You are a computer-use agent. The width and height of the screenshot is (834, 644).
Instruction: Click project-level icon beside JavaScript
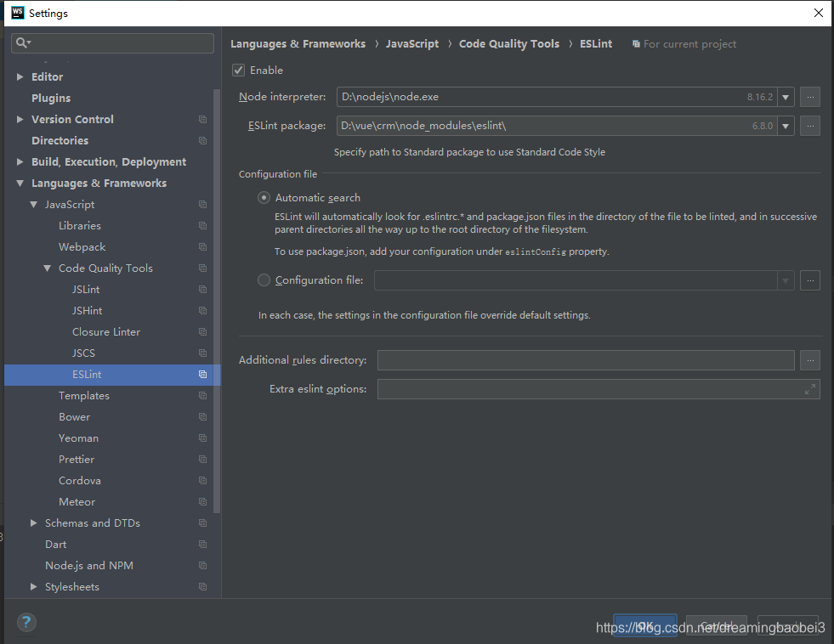[202, 204]
